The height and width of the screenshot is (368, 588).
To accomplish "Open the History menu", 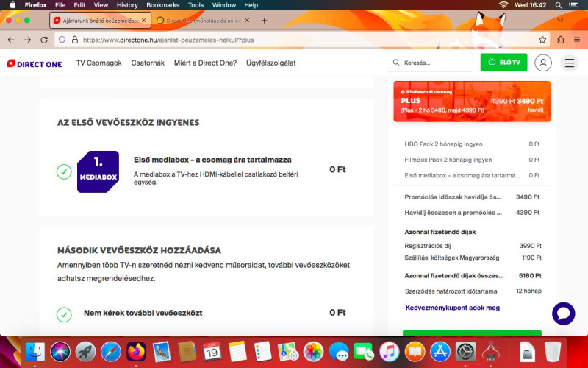I will tap(127, 5).
